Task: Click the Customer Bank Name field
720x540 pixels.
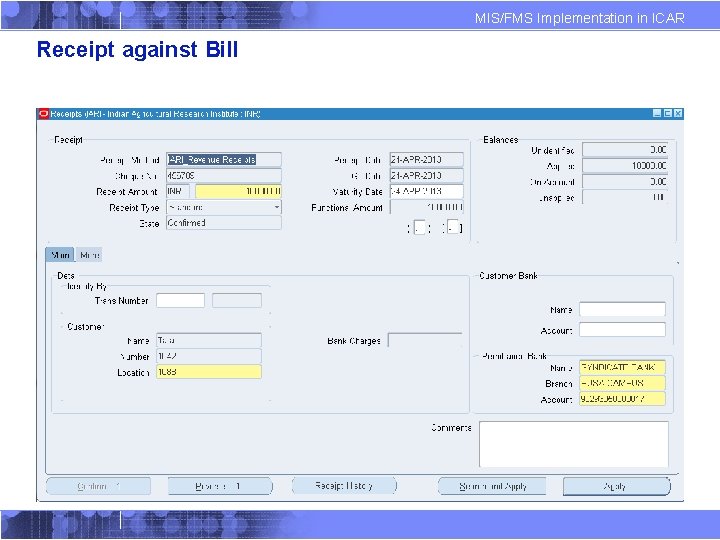Action: [622, 309]
